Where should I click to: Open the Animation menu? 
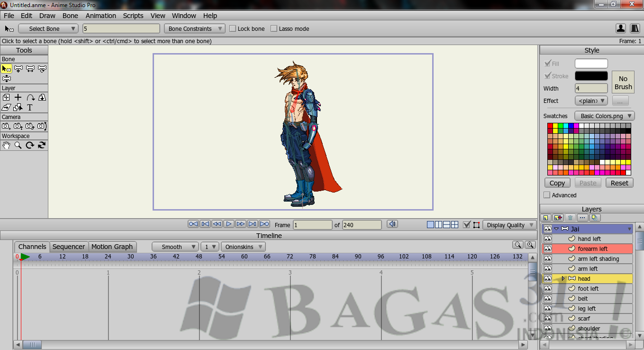point(100,16)
